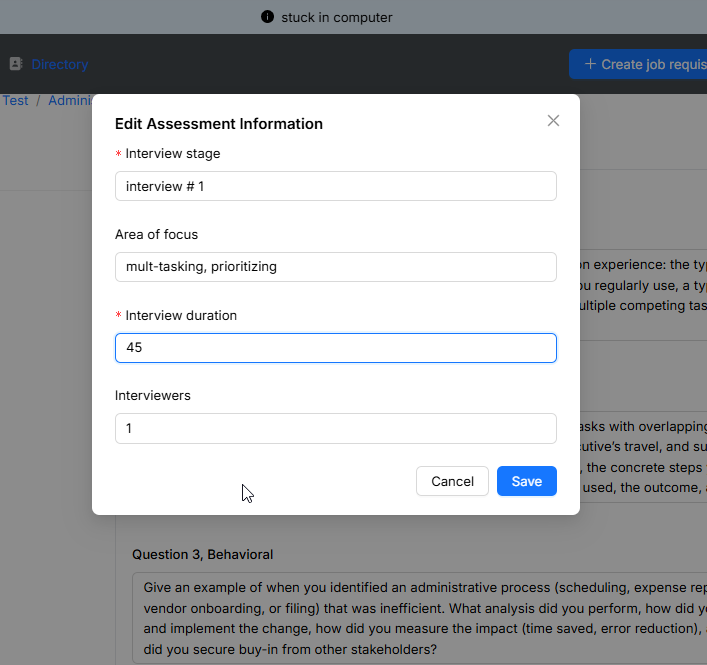Viewport: 707px width, 665px height.
Task: Open the Test breadcrumb link
Action: [x=15, y=100]
